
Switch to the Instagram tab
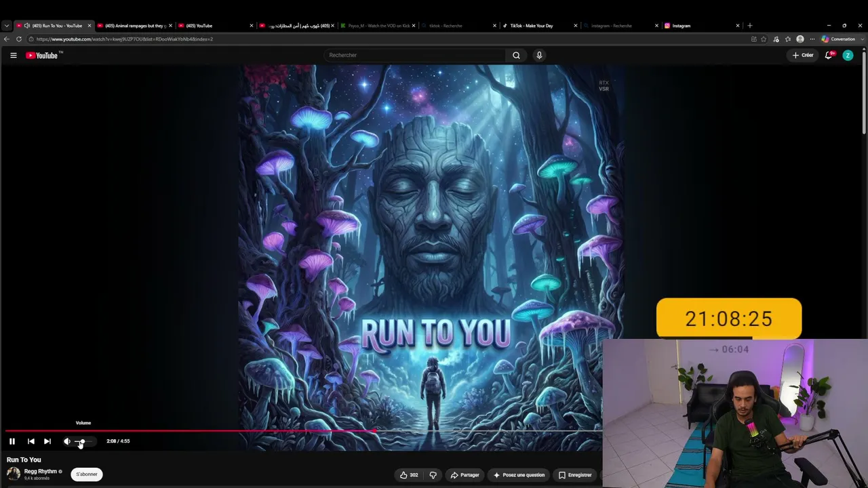pyautogui.click(x=703, y=26)
